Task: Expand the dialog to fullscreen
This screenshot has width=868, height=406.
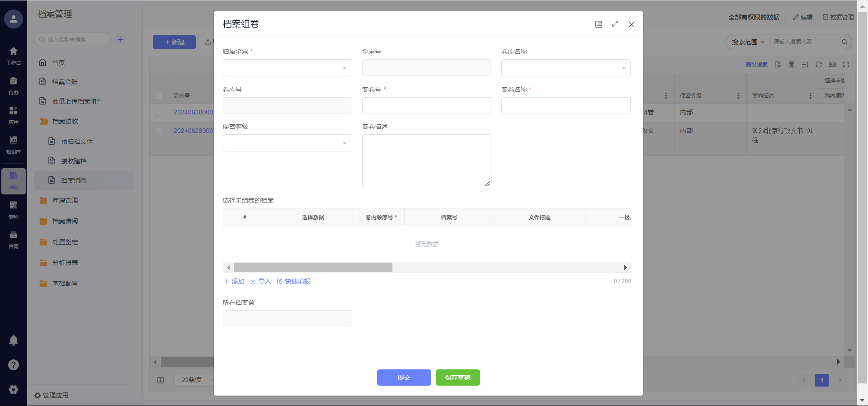Action: (x=615, y=24)
